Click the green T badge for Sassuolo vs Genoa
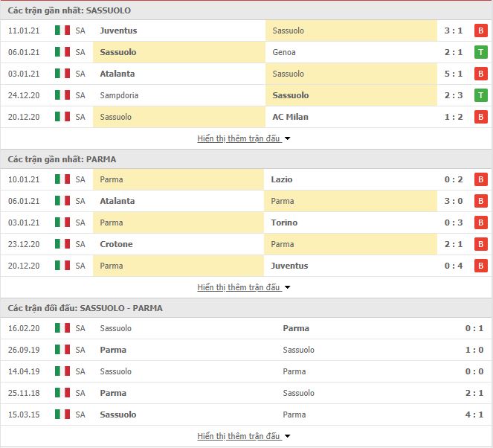Viewport: 493px width, 448px height. pos(481,52)
